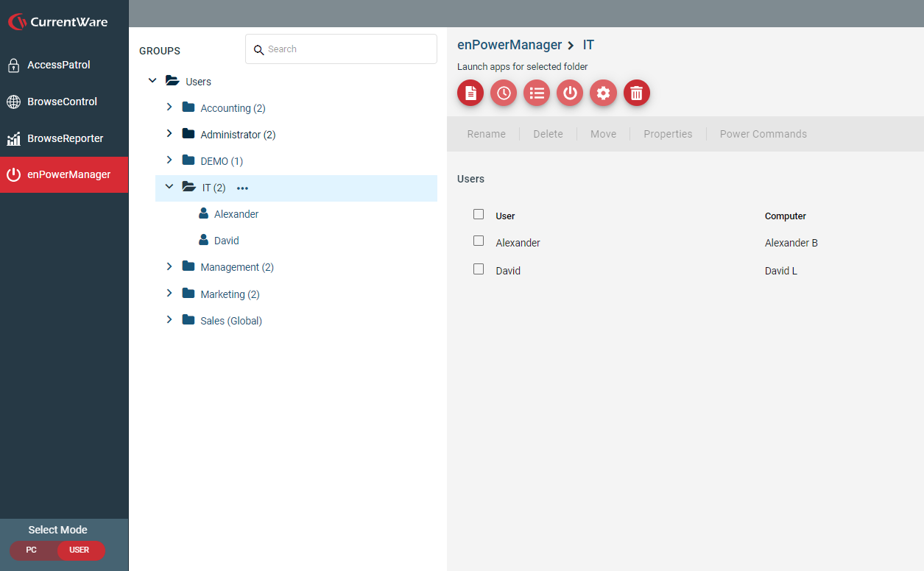
Task: Select David in the IT tree
Action: click(227, 241)
